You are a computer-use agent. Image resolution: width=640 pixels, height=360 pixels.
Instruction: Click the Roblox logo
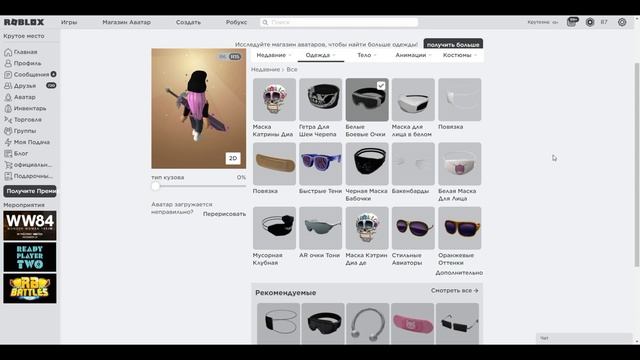24,22
